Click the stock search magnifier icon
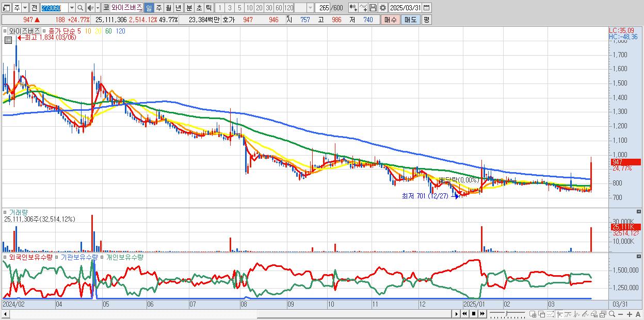The height and width of the screenshot is (320, 644). [80, 8]
